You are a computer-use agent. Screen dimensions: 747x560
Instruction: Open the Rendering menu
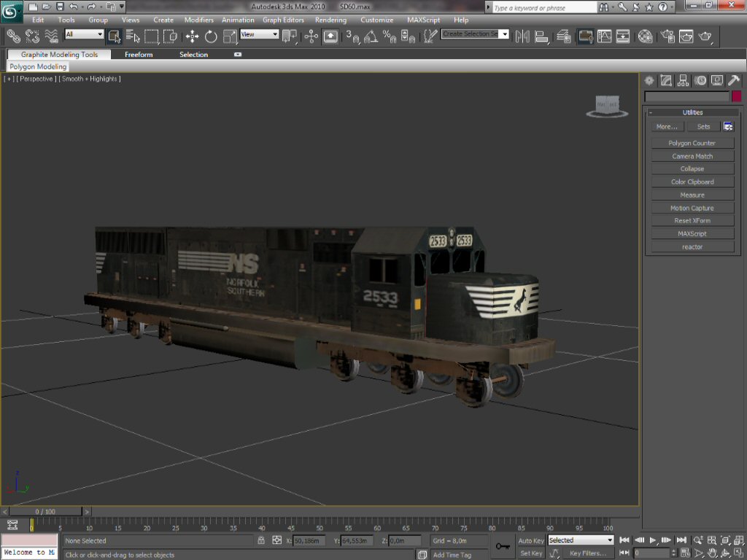[x=330, y=20]
